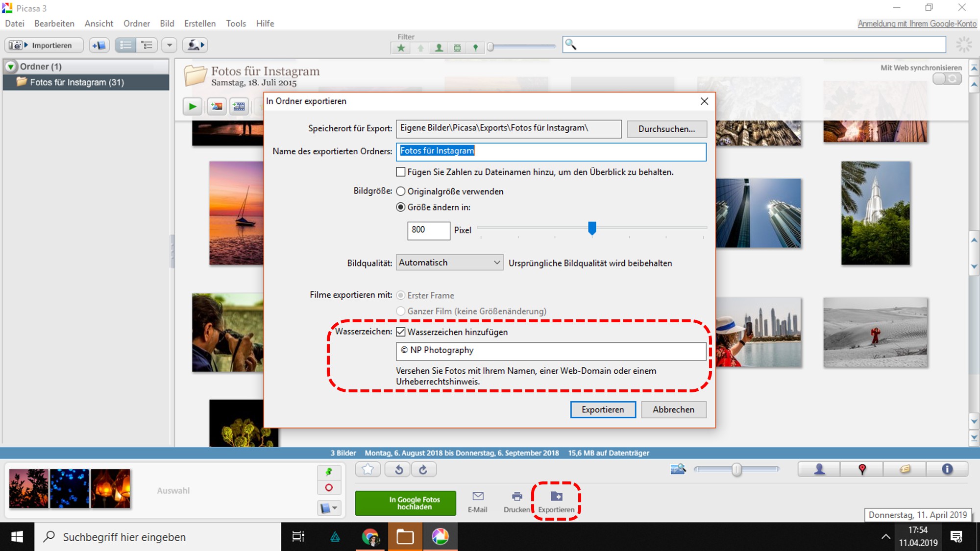The width and height of the screenshot is (980, 551).
Task: Enable adding numbers to file names checkbox
Action: click(401, 172)
